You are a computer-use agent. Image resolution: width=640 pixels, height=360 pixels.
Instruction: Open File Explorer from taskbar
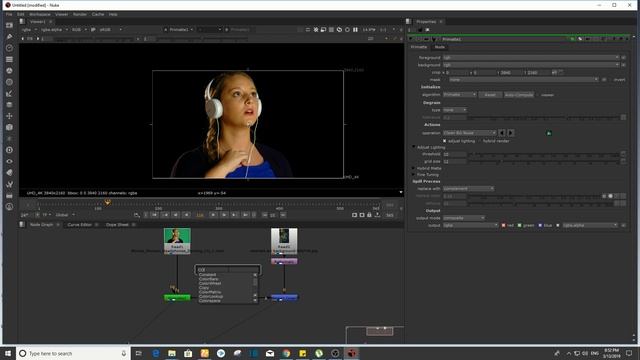pyautogui.click(x=172, y=353)
